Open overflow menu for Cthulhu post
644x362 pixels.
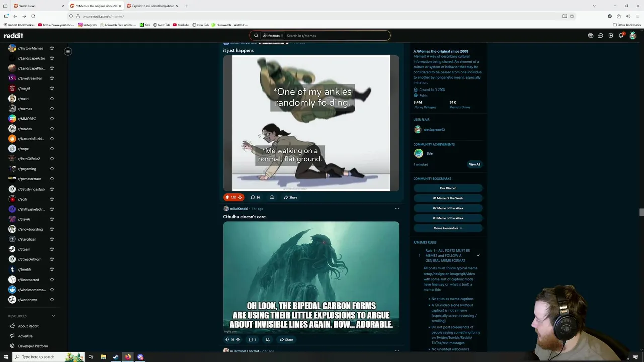point(397,208)
